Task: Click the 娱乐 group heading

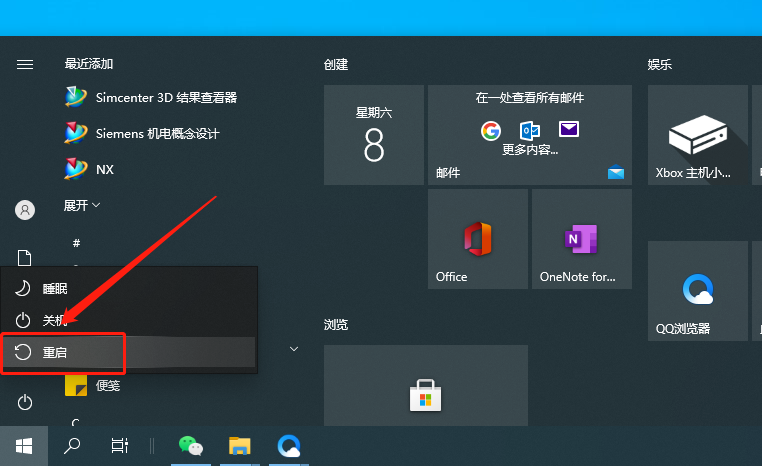Action: point(659,65)
